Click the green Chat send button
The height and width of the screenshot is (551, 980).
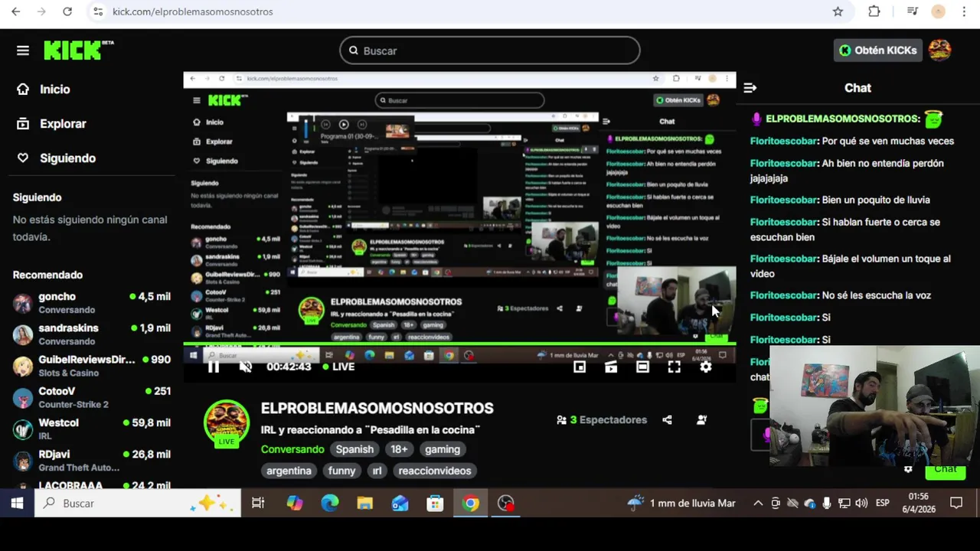[x=945, y=470]
